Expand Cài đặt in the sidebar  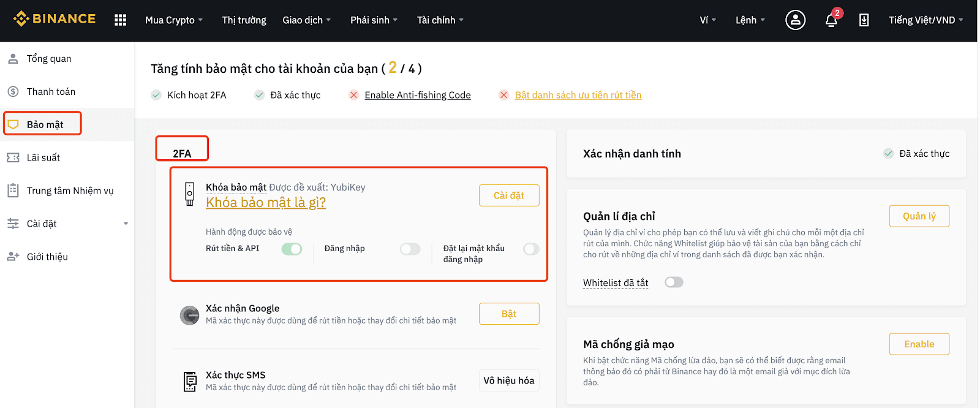pos(67,224)
